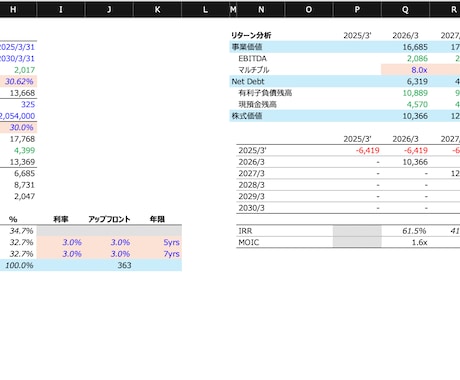
Task: Click the リターン分析 title cell
Action: tap(251, 35)
